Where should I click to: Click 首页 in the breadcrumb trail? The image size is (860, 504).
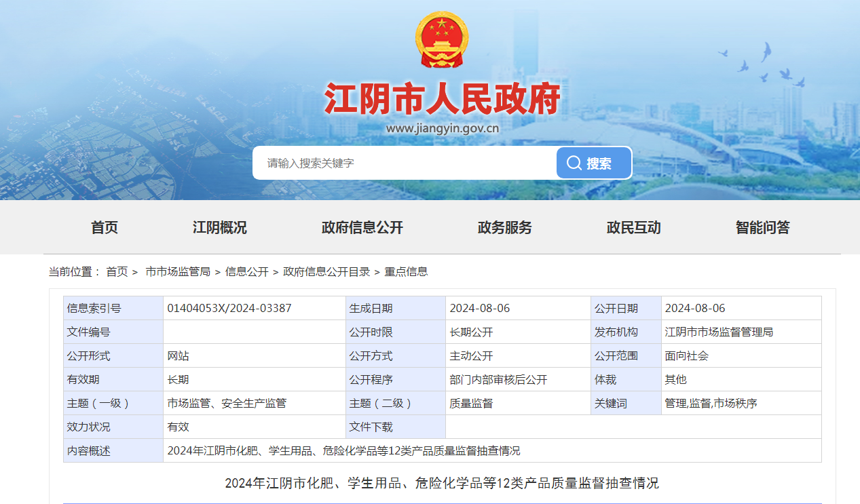(117, 272)
